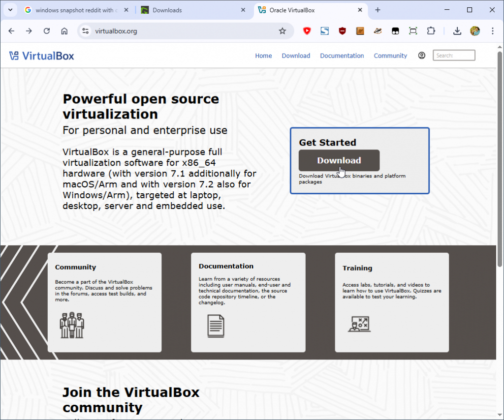Click the VirtualBox logo in the header
Viewport: 504px width, 420px height.
point(42,56)
